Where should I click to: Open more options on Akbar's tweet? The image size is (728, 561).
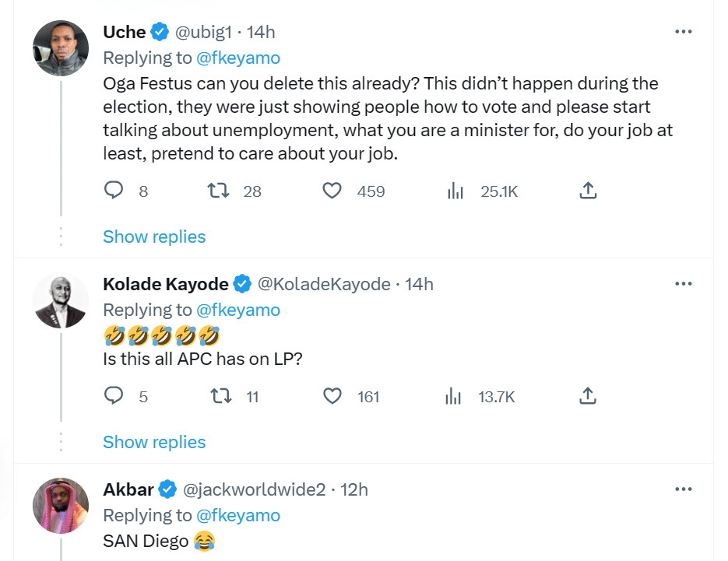point(683,489)
